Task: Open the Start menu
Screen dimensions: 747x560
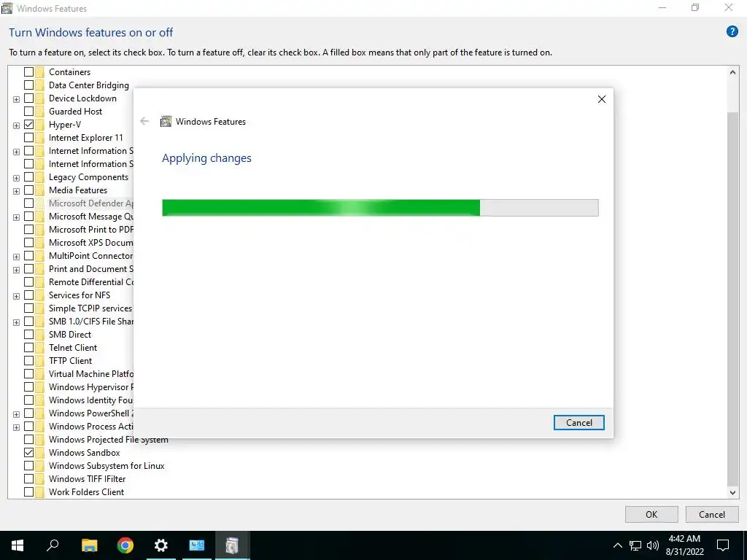Action: tap(18, 545)
